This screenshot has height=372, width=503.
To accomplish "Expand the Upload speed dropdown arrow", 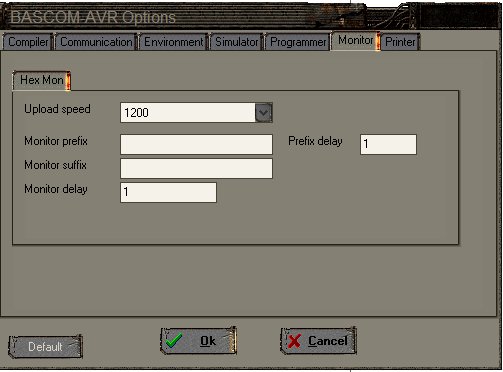I will 264,113.
